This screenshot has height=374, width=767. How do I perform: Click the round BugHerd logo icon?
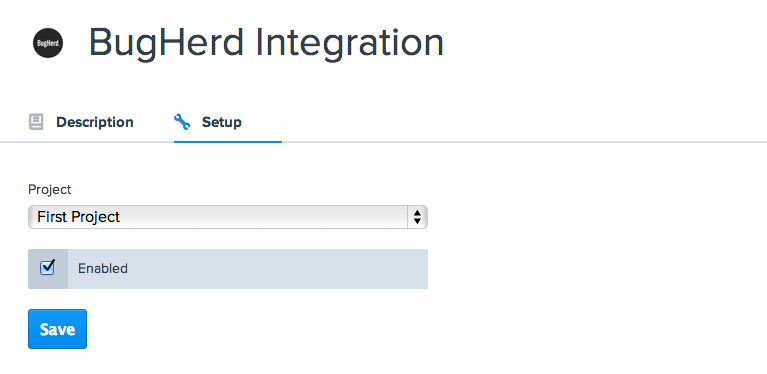[x=47, y=43]
